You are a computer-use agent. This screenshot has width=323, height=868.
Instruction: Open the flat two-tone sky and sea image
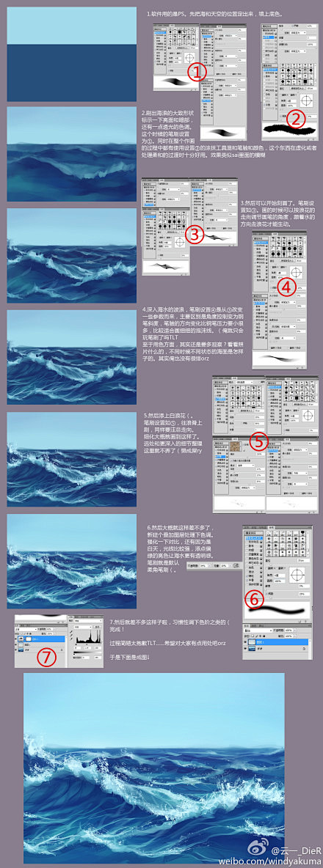70,54
